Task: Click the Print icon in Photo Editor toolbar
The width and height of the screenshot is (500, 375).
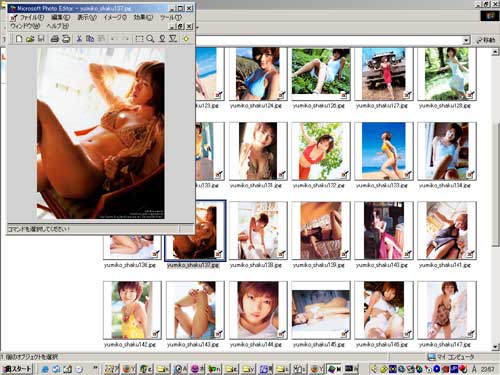Action: pos(55,39)
